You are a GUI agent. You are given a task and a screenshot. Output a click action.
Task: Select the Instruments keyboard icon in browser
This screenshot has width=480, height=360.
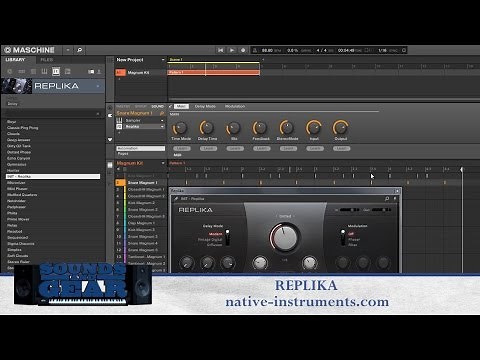point(44,71)
